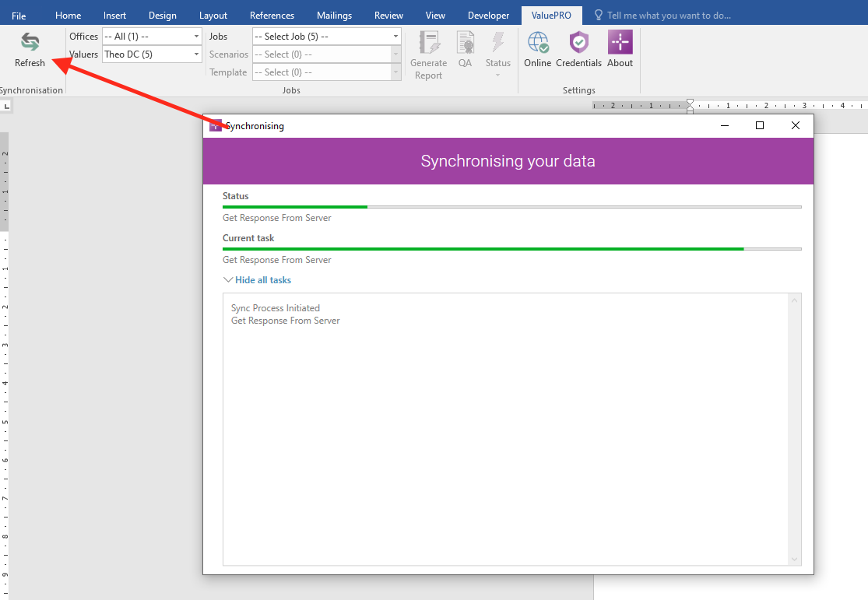This screenshot has height=600, width=868.
Task: Click the Refresh synchronisation icon
Action: coord(30,43)
